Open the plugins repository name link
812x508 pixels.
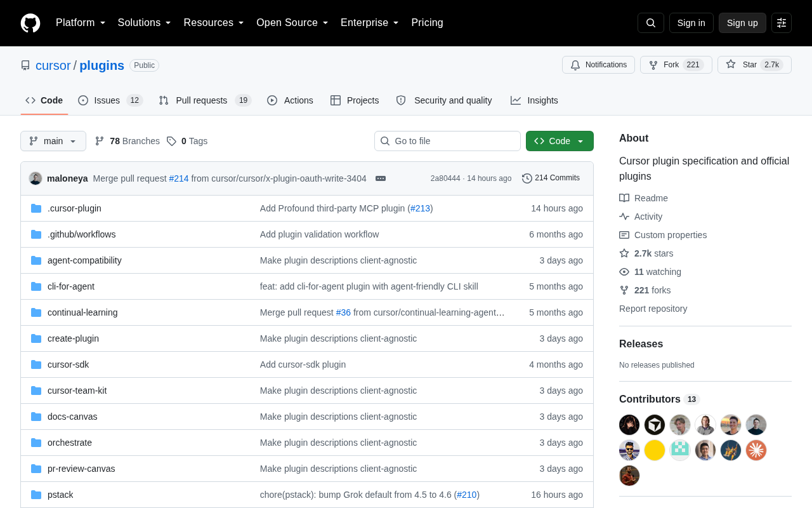101,65
